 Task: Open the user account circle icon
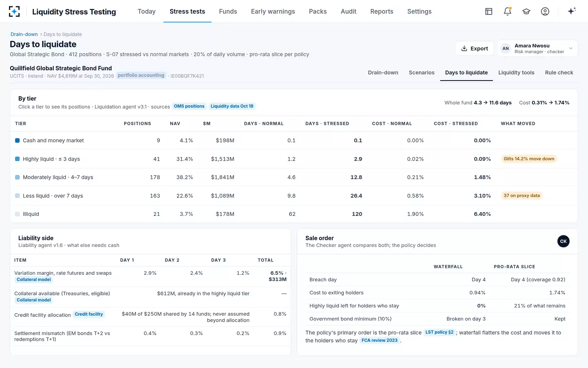[x=545, y=11]
